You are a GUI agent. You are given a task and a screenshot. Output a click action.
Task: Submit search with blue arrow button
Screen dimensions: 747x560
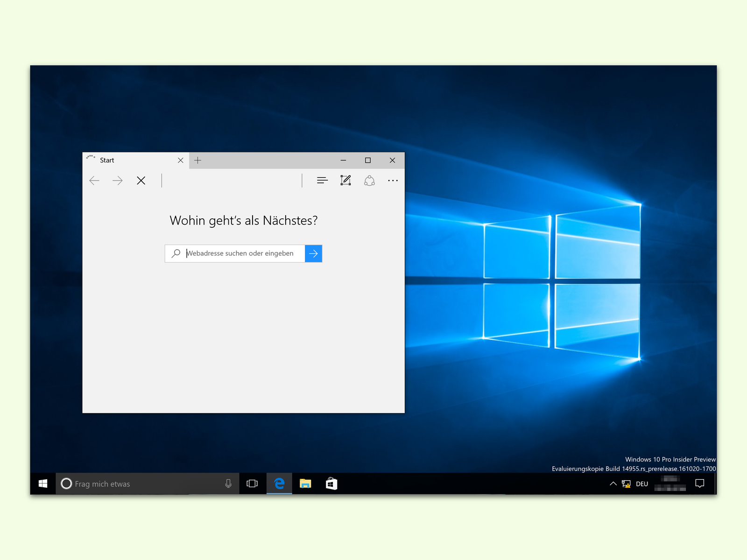[314, 253]
